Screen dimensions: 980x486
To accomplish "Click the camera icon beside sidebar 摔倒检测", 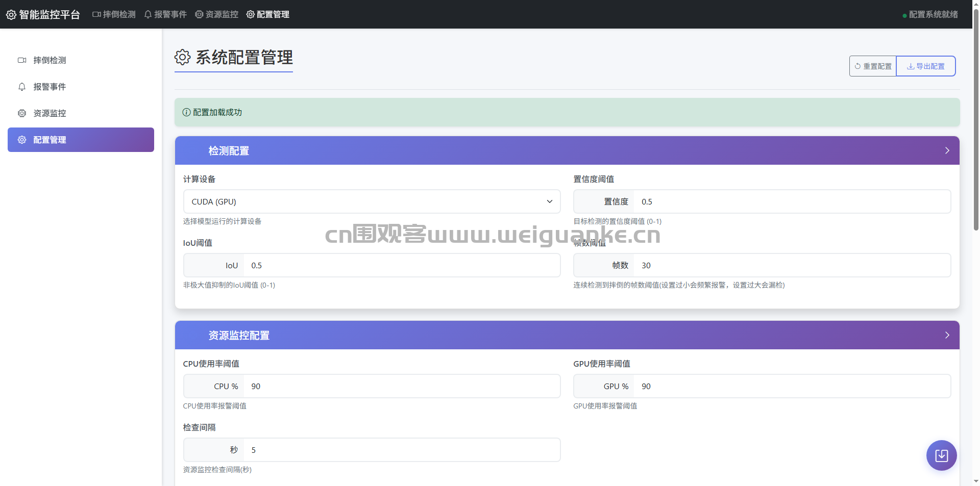I will pyautogui.click(x=22, y=60).
